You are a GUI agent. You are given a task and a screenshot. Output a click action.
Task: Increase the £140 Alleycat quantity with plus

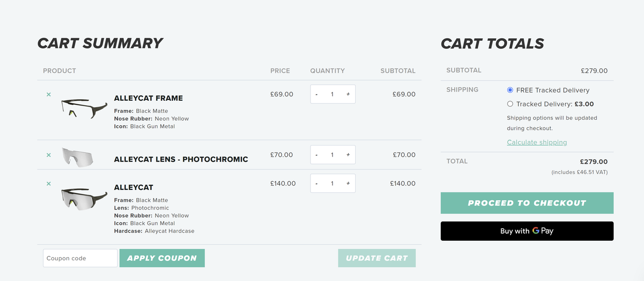[x=348, y=183]
